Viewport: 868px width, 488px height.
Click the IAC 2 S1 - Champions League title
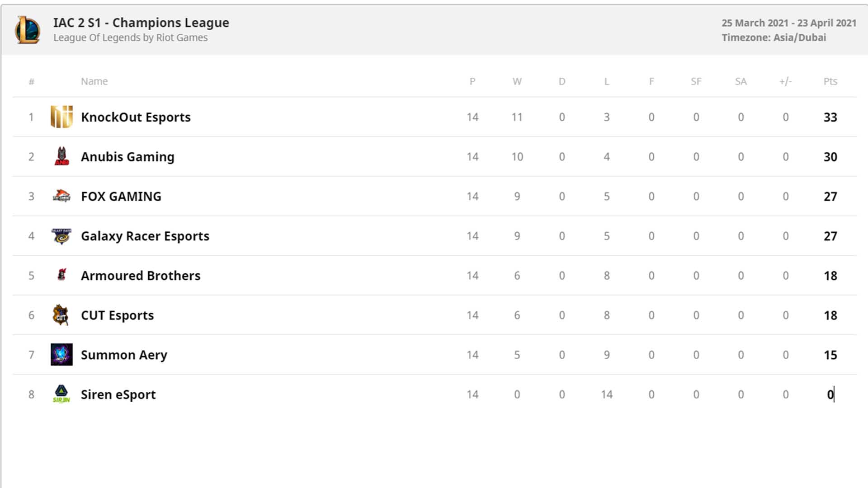(x=141, y=23)
